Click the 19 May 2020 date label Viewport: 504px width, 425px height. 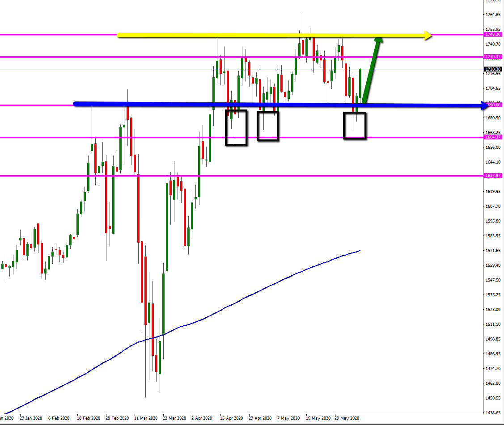click(x=318, y=418)
